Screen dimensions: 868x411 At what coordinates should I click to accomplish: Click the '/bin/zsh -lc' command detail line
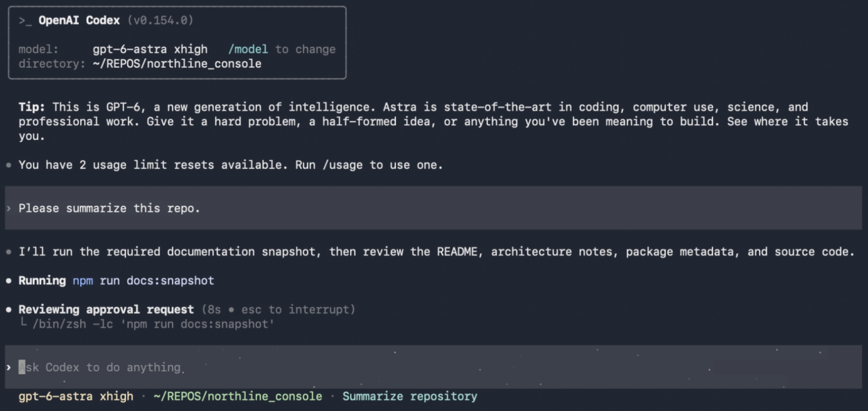pos(153,324)
